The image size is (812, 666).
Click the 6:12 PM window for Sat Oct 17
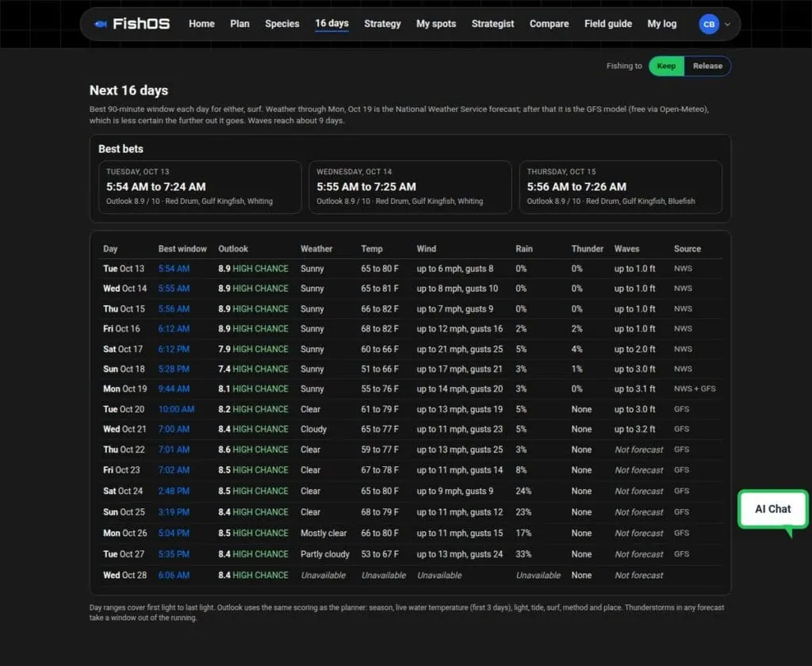[x=174, y=349]
